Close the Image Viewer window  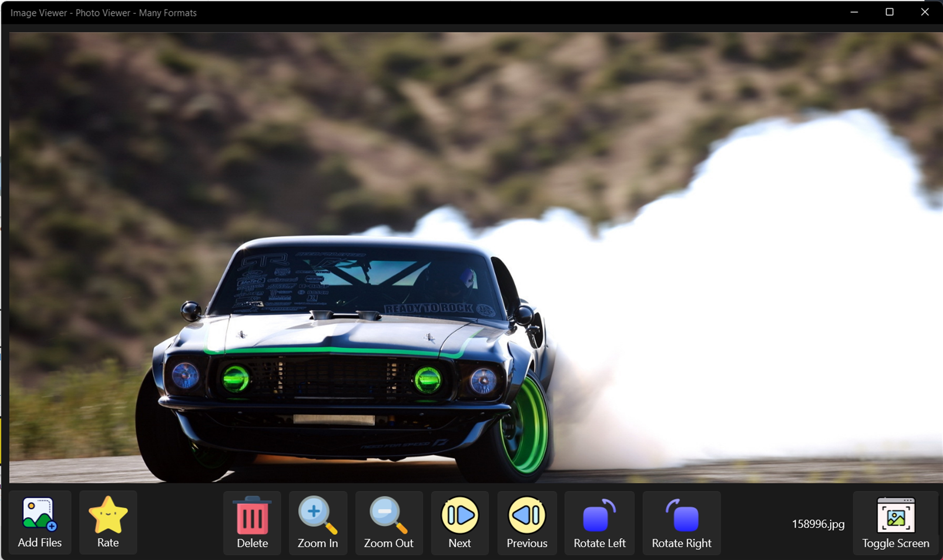pos(924,12)
